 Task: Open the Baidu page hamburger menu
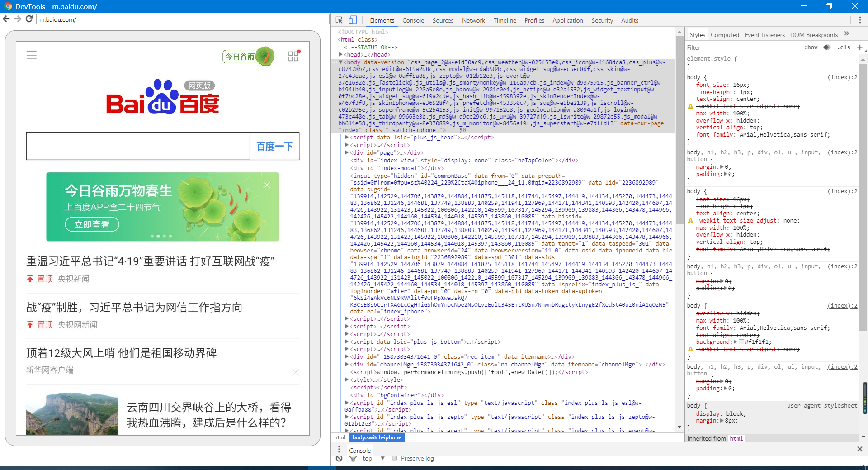point(32,55)
